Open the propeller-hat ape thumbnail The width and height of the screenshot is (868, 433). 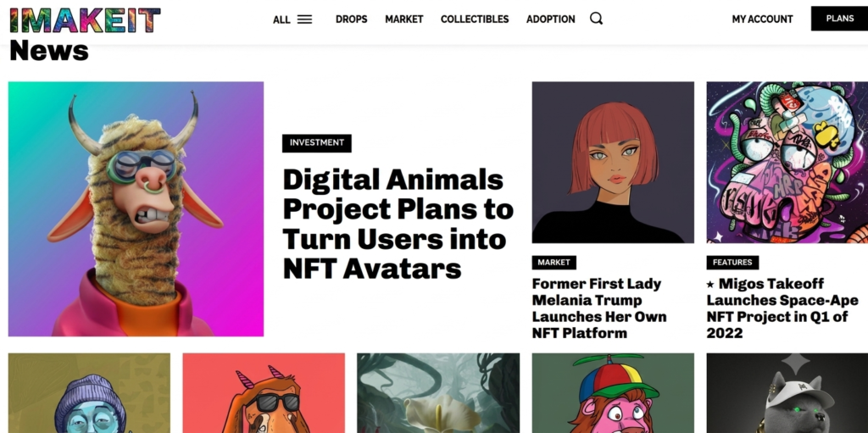click(613, 393)
